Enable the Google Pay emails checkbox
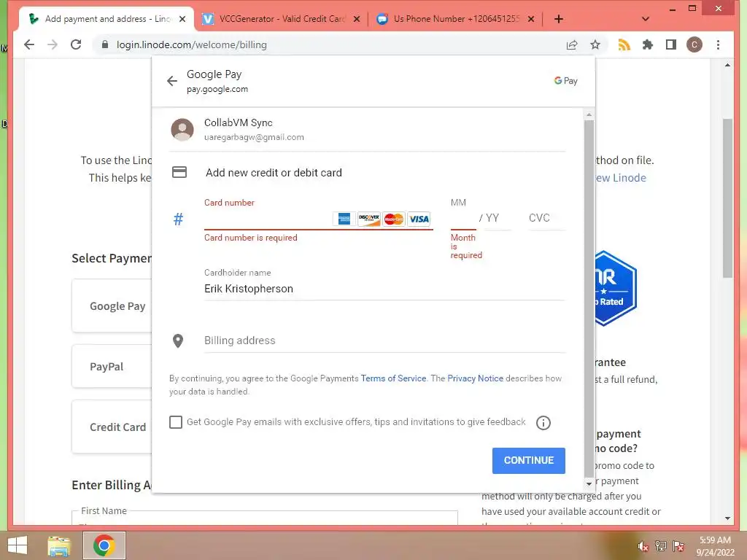Image resolution: width=747 pixels, height=560 pixels. [x=176, y=422]
